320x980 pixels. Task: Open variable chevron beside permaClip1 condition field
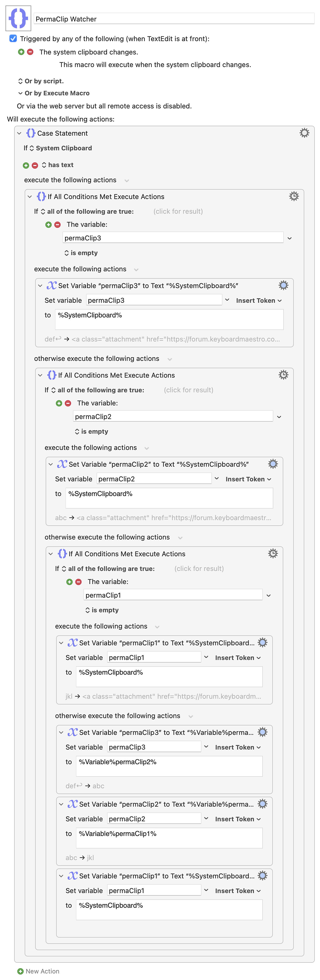(x=269, y=595)
